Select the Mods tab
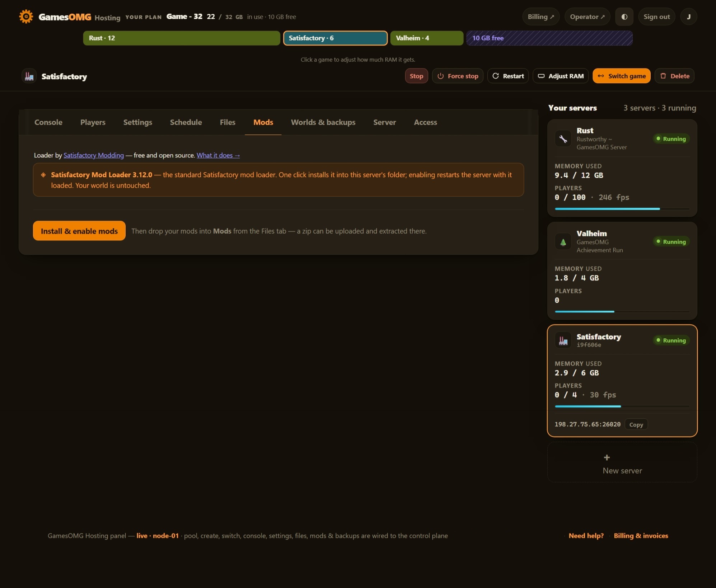Screen dimensions: 716x588 pos(263,122)
